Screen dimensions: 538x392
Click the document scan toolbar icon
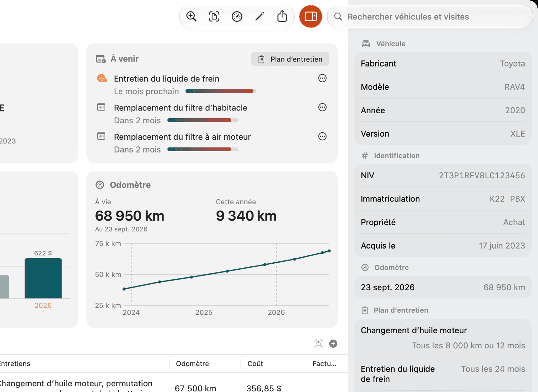click(214, 16)
